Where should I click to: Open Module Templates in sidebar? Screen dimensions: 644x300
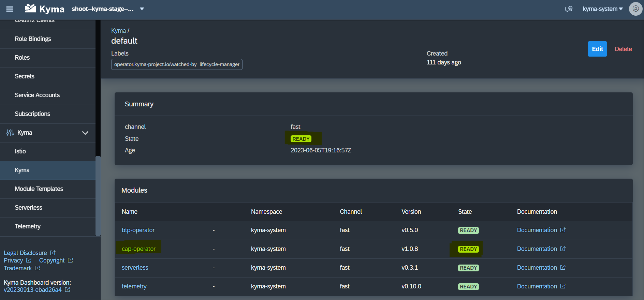coord(48,189)
